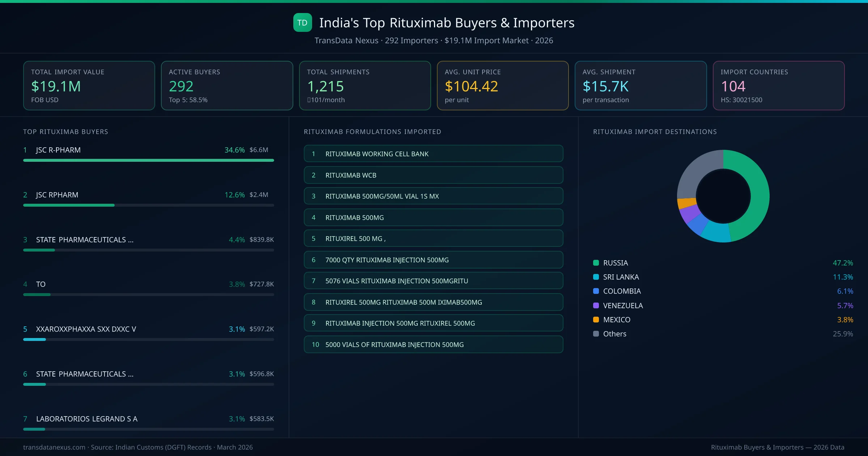Open the TOP RITUXIMAB BUYERS section header
The height and width of the screenshot is (456, 868).
click(65, 132)
